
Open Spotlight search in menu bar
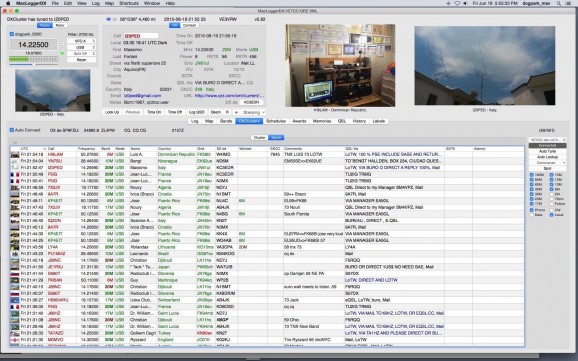pyautogui.click(x=559, y=3)
